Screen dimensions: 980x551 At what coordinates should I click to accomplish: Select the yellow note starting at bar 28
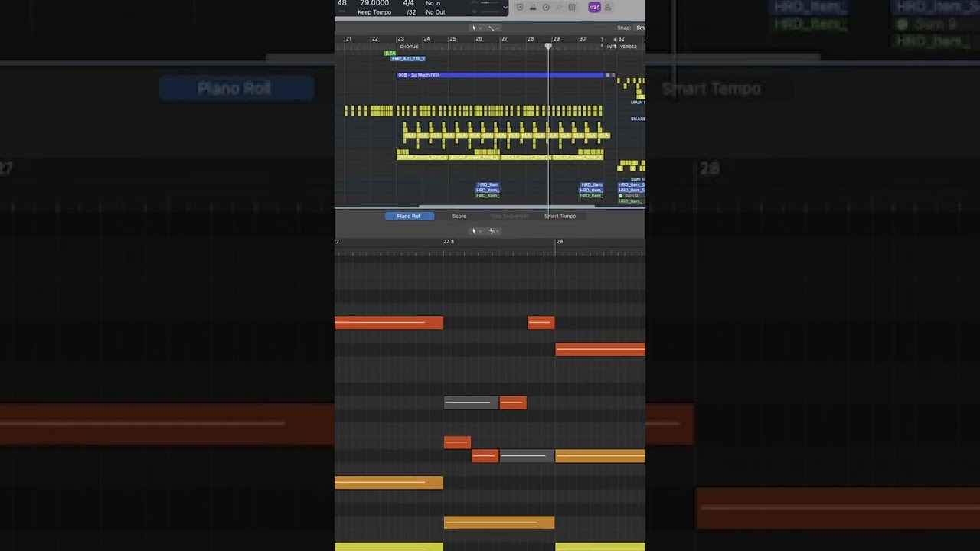coord(600,546)
